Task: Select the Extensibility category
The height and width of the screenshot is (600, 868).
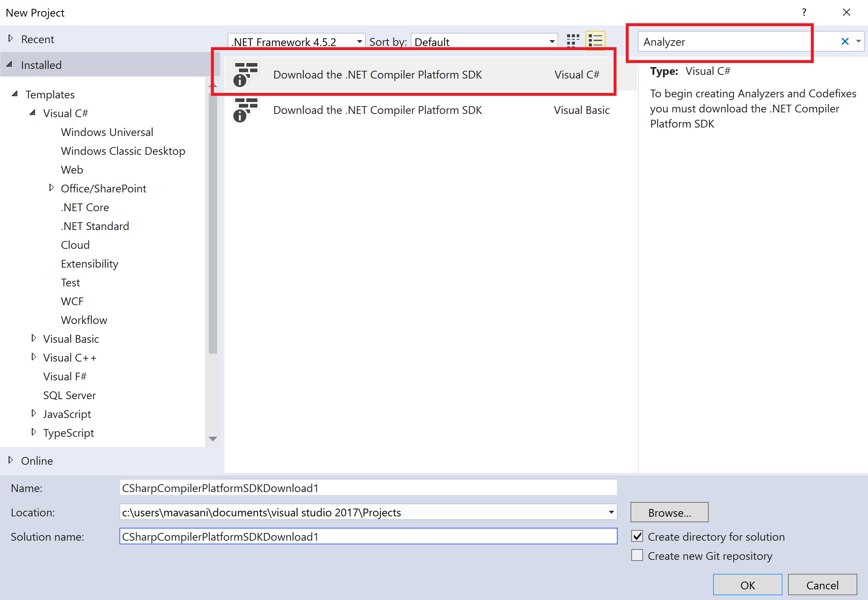Action: point(90,264)
